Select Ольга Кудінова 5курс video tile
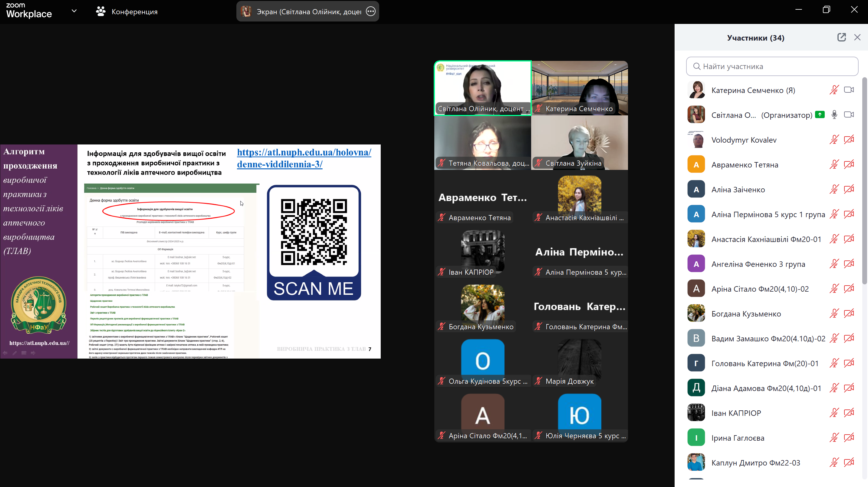 coord(482,361)
